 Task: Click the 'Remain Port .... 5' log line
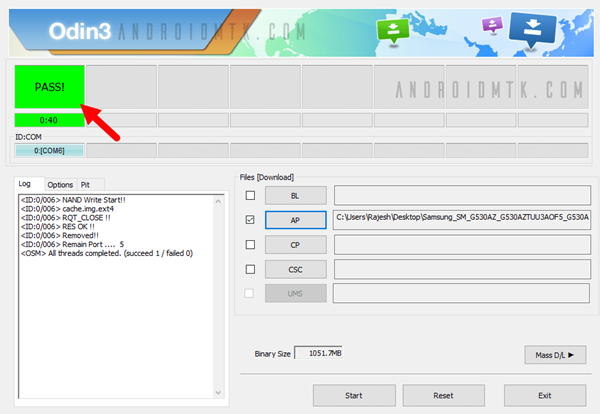tap(72, 244)
